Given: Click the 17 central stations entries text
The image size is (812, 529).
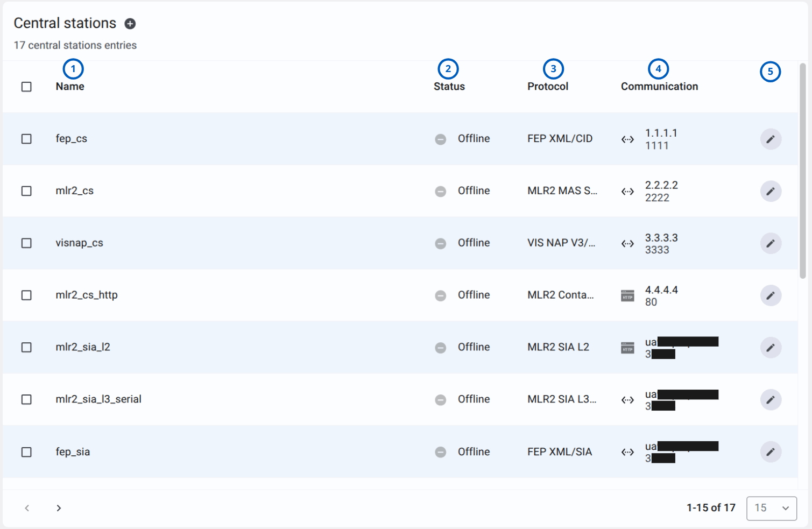Looking at the screenshot, I should [x=75, y=46].
